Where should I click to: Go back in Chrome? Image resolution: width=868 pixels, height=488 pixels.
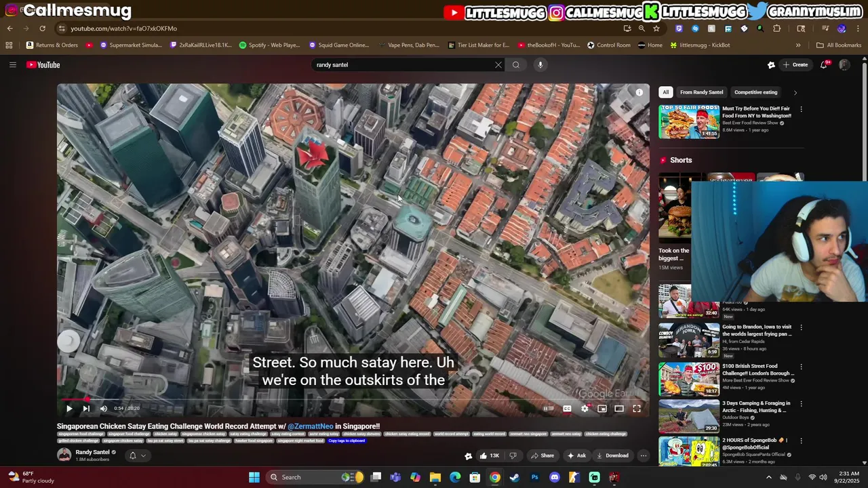[9, 28]
